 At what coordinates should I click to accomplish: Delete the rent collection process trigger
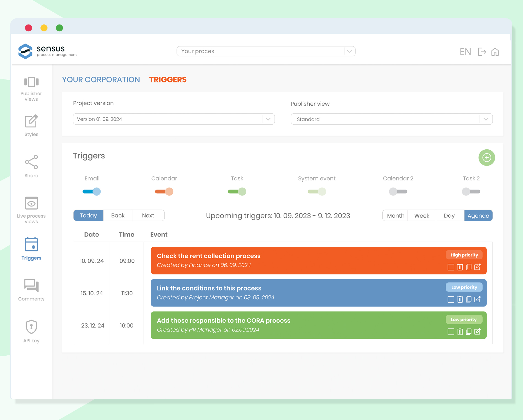[460, 267]
